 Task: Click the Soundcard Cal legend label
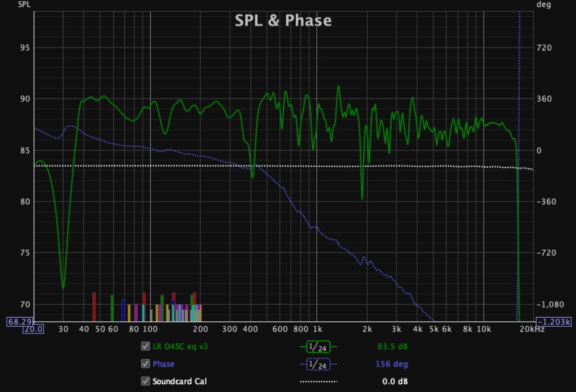180,381
